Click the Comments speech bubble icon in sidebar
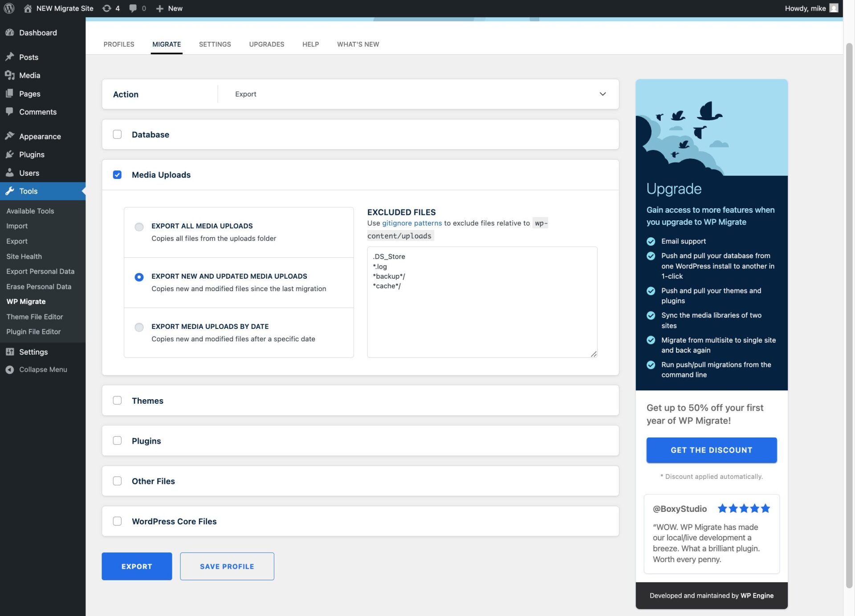855x616 pixels. click(x=10, y=112)
